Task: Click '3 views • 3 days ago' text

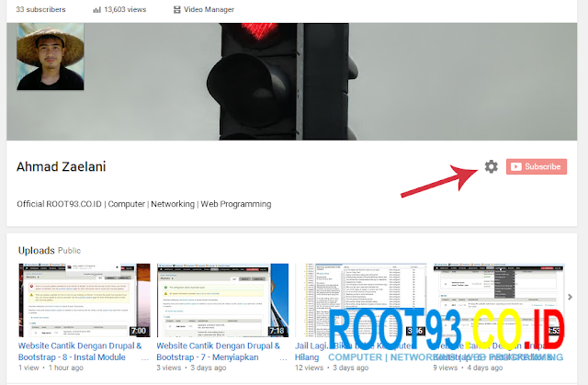Action: click(x=191, y=368)
